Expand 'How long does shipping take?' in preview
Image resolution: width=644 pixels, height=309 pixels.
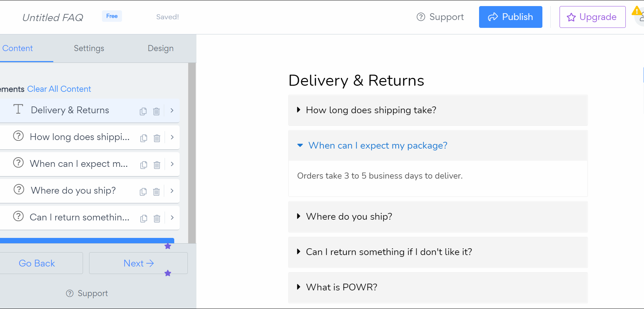[371, 110]
